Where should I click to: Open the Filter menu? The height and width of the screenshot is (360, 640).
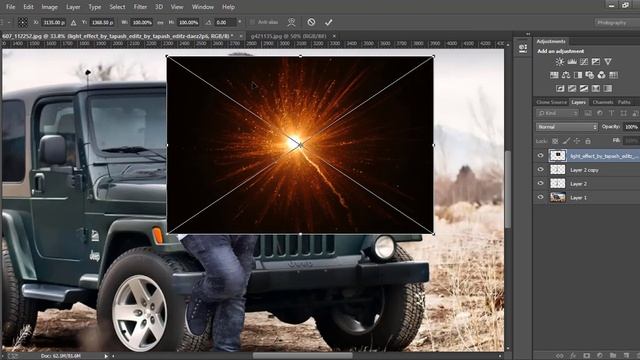(x=140, y=7)
